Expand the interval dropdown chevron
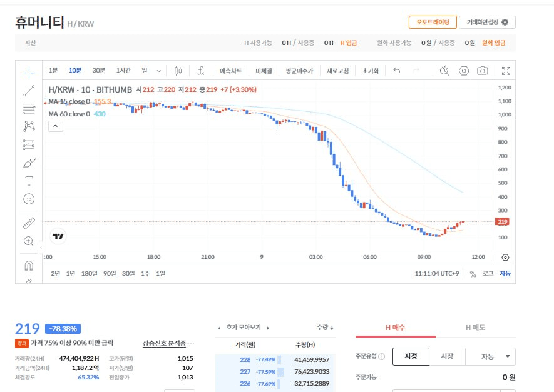554x392 pixels. point(159,71)
